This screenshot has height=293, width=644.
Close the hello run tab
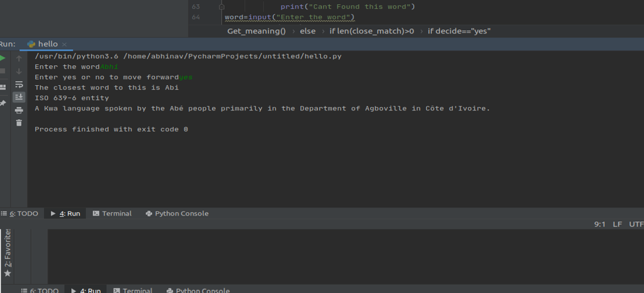coord(65,44)
